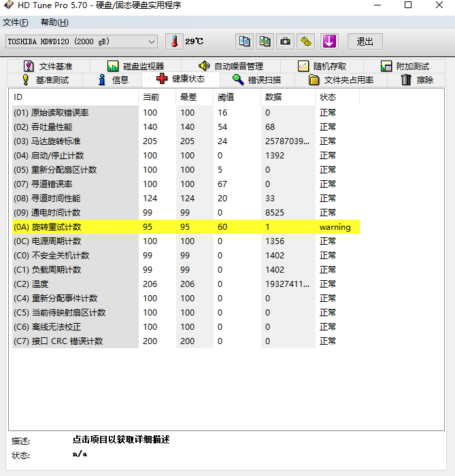
Task: Click data value 8525 in 通电时间计数 row
Action: coord(275,212)
